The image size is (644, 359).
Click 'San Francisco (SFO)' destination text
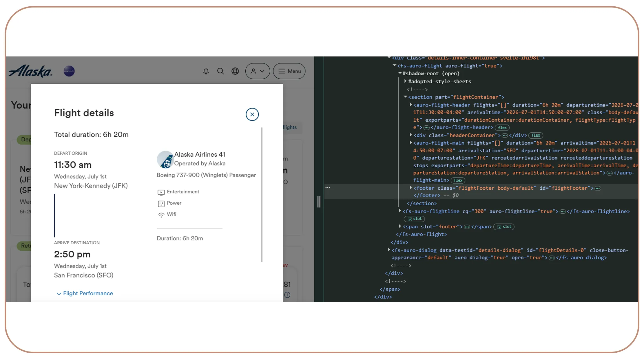[x=84, y=275]
